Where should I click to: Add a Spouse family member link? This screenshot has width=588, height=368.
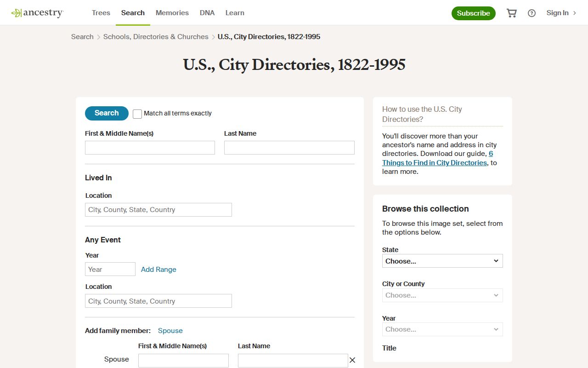click(170, 331)
